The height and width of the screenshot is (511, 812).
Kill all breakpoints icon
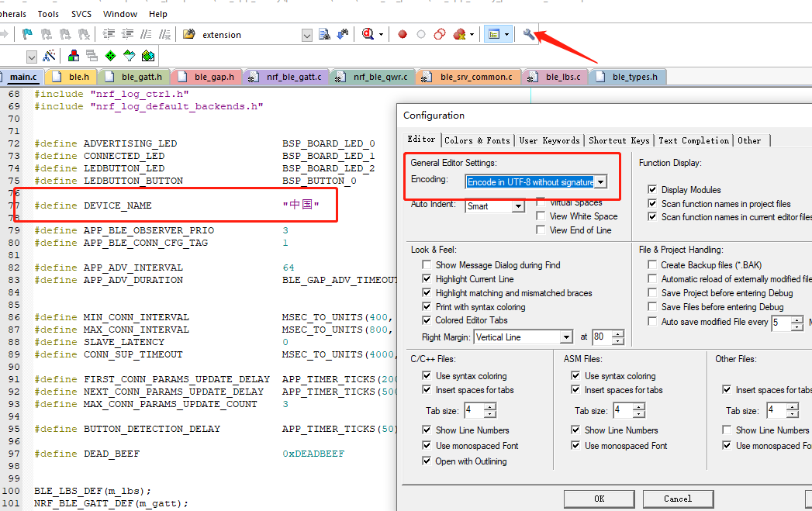[x=459, y=35]
